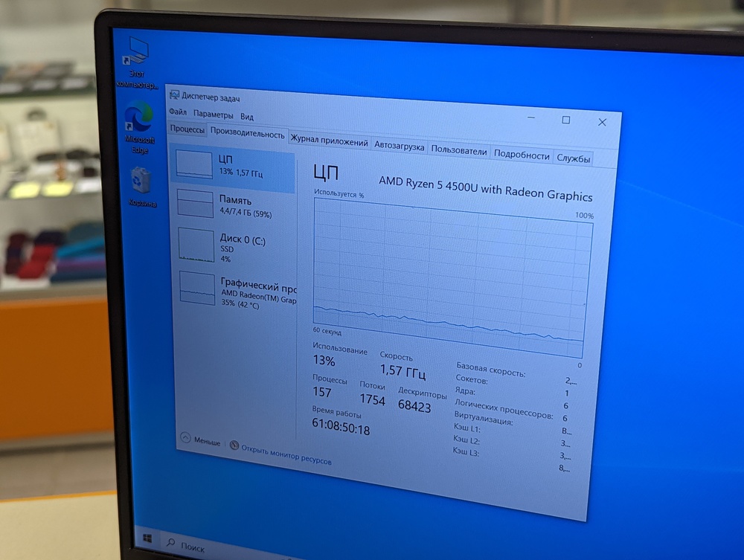
Task: Click the 'AMD Ryzen 5 4500U with Radeon Graphics' title
Action: [485, 189]
